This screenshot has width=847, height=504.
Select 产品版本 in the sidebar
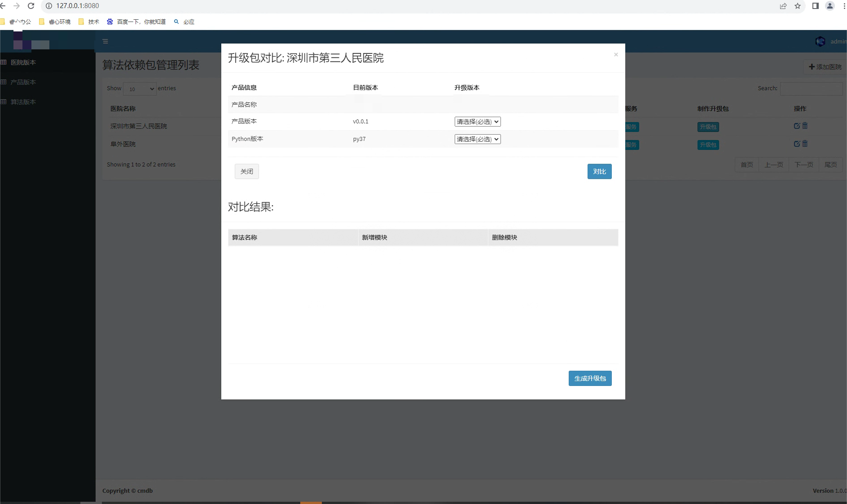coord(23,82)
